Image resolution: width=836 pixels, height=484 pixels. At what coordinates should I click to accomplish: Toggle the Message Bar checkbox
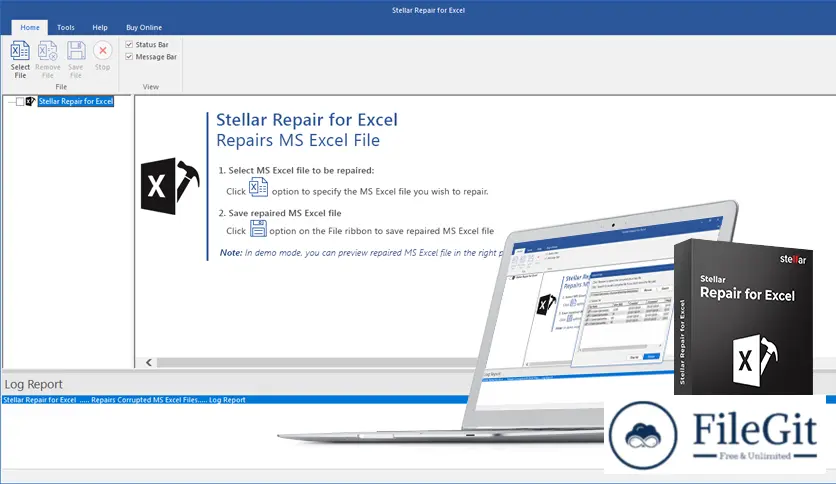pos(129,57)
